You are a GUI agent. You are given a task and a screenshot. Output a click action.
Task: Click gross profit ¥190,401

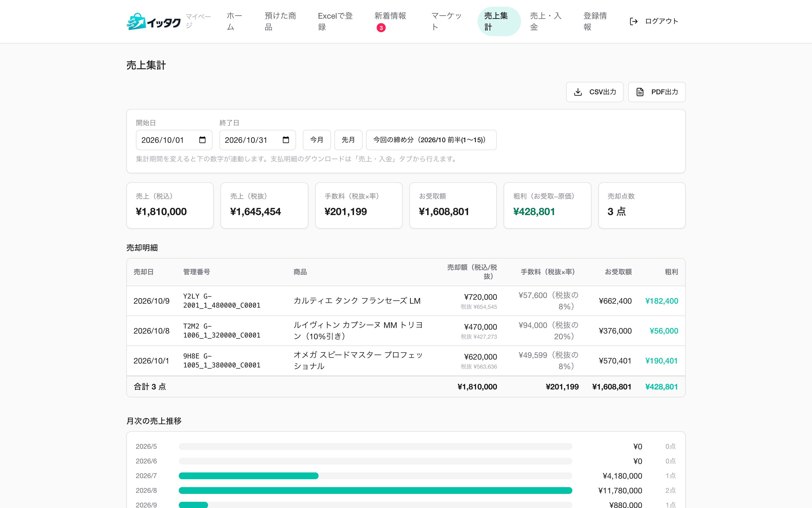[x=662, y=360]
